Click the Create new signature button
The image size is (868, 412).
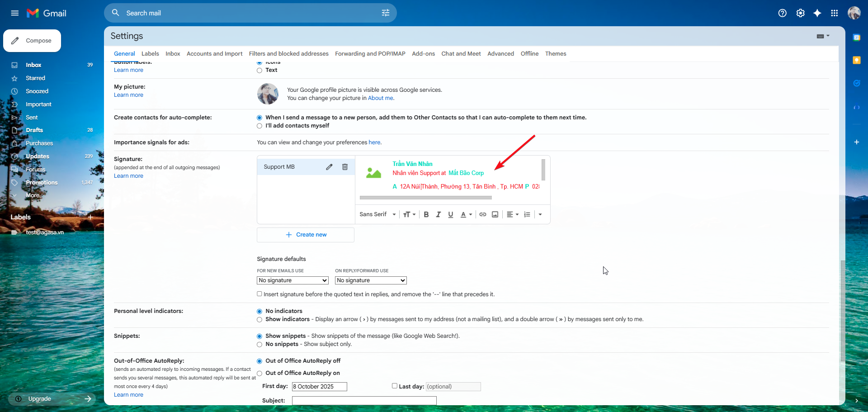306,235
